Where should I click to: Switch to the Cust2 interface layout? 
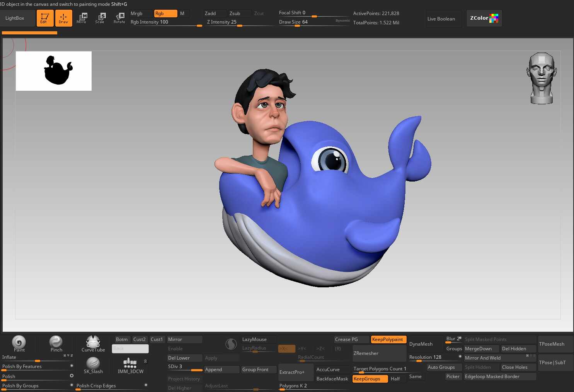tap(139, 339)
